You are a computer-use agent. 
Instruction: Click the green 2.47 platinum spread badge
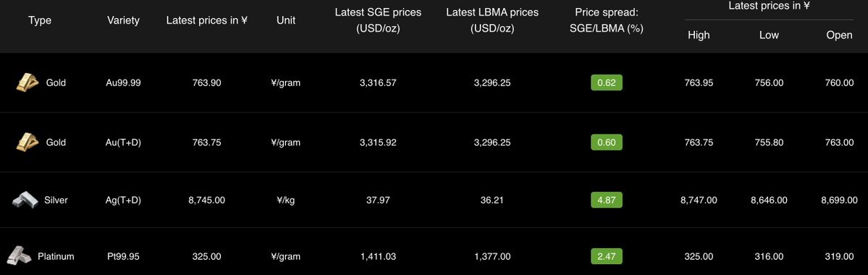[x=606, y=256]
